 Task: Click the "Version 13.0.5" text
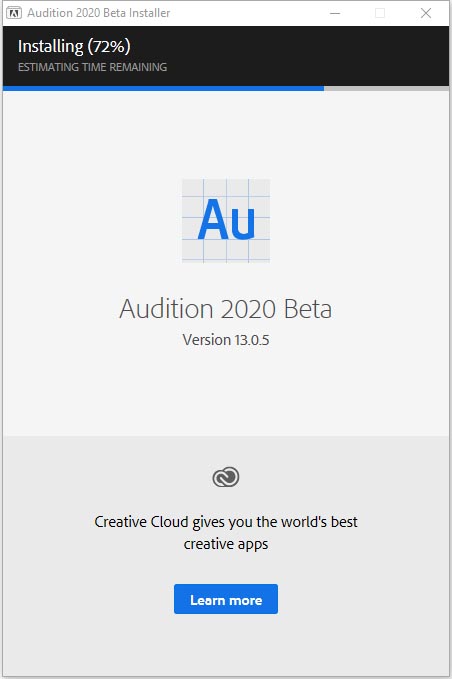226,340
